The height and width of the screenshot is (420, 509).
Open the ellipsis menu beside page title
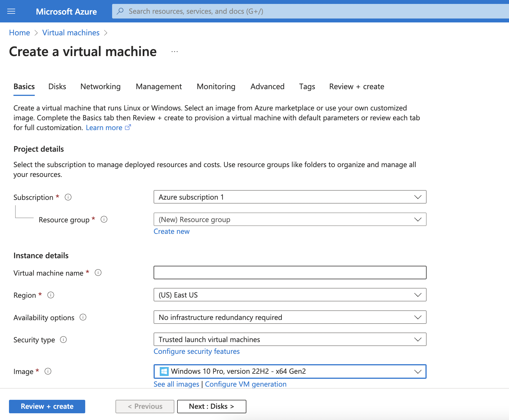coord(174,51)
